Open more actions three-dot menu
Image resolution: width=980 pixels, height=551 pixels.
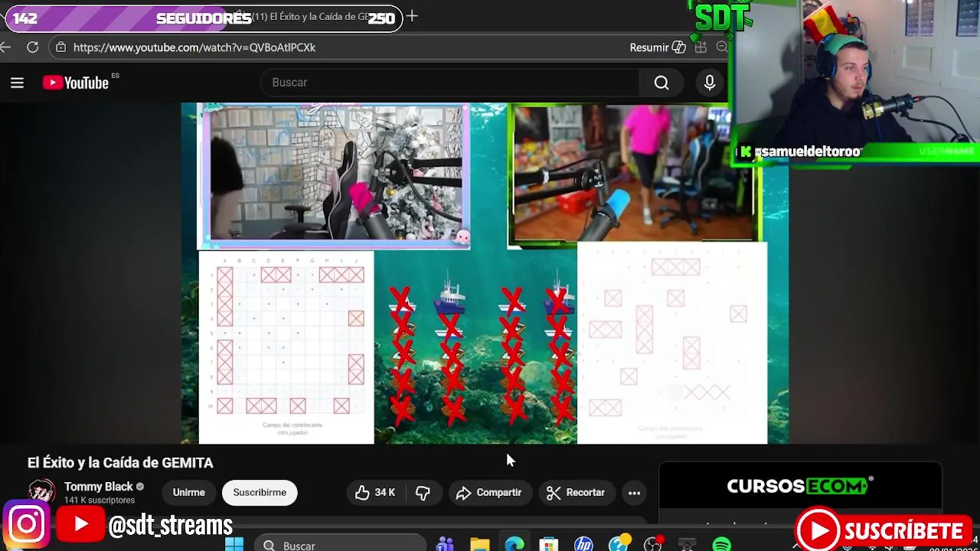(x=634, y=493)
